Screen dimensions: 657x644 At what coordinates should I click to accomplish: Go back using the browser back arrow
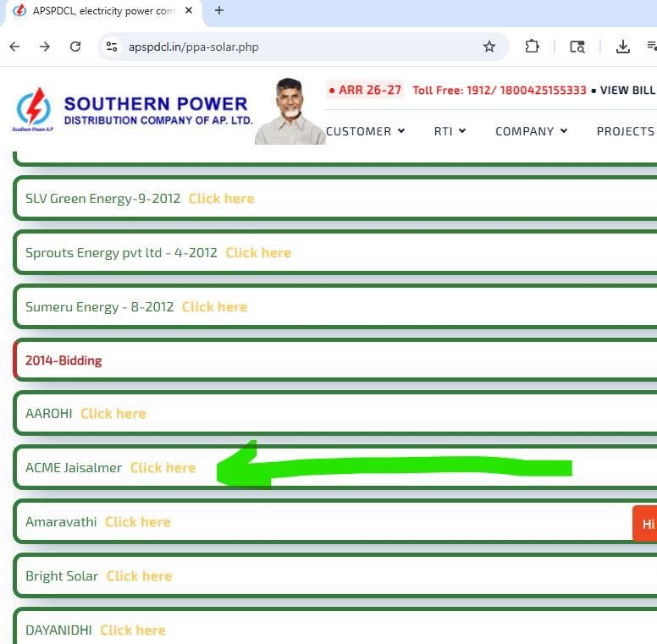coord(14,47)
